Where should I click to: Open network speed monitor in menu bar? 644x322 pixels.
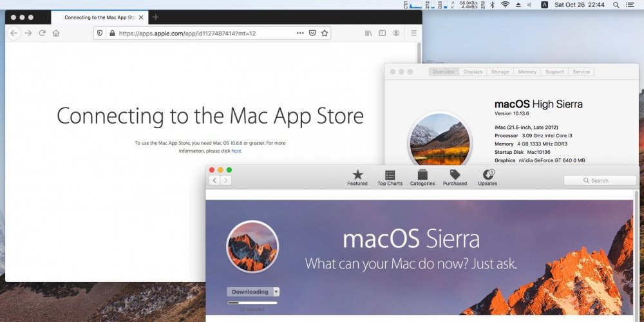coord(470,5)
